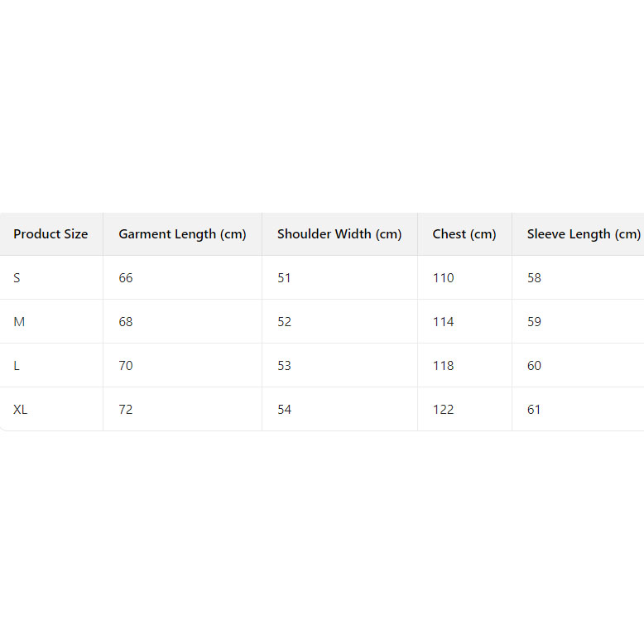Click the Shoulder Width (cm) header
Image resolution: width=644 pixels, height=644 pixels.
click(339, 234)
